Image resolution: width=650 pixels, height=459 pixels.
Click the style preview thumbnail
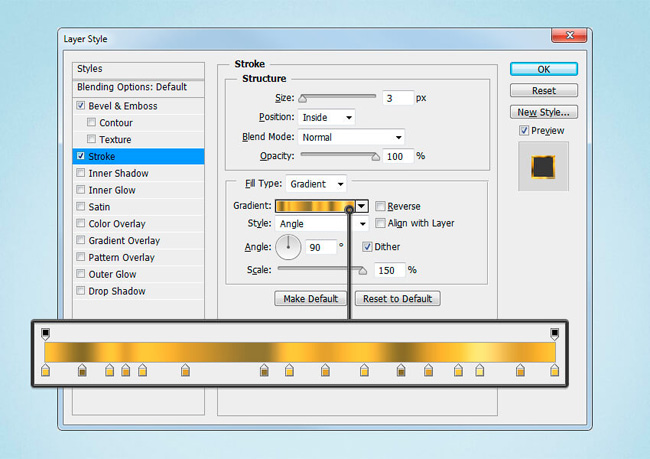(543, 166)
